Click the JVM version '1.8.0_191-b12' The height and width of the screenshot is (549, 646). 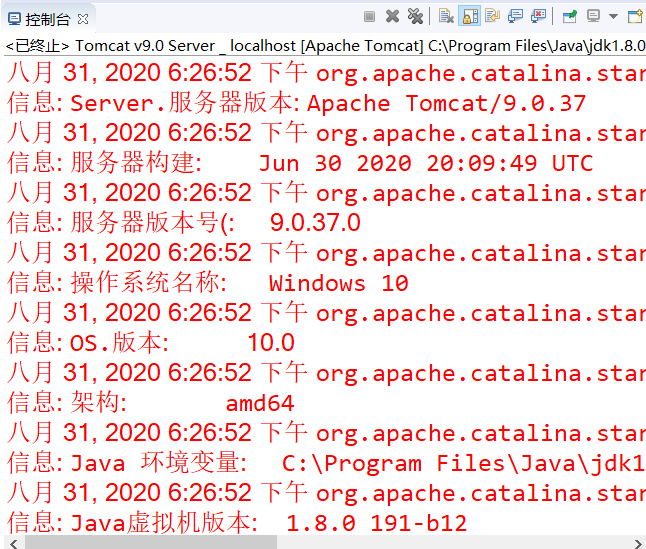377,523
